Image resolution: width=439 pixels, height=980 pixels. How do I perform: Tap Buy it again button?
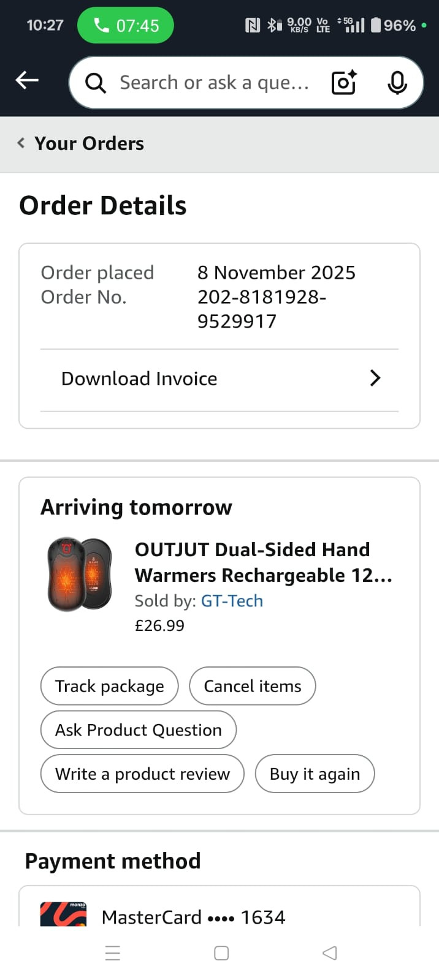(315, 774)
